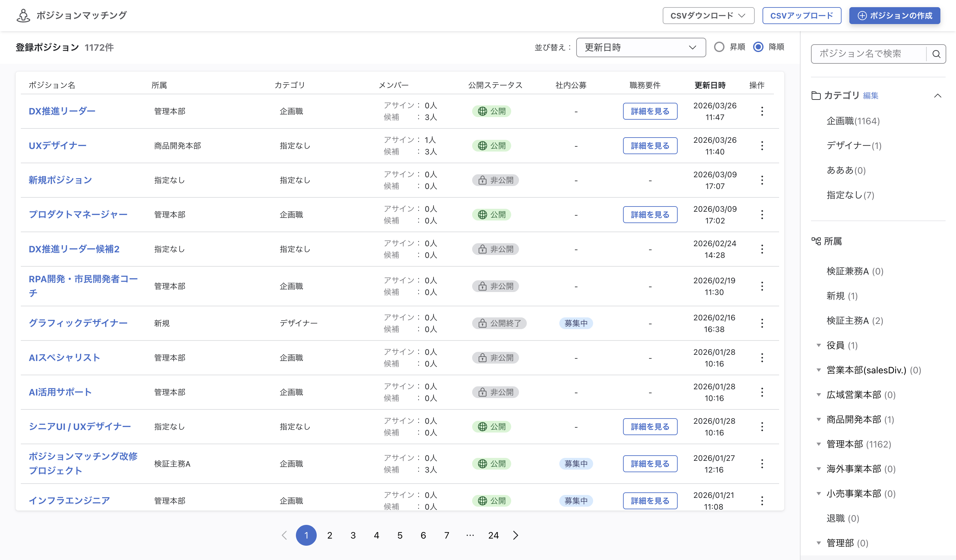Open the kebab menu for UXデザイナー row
Viewport: 956px width, 560px height.
pos(762,146)
